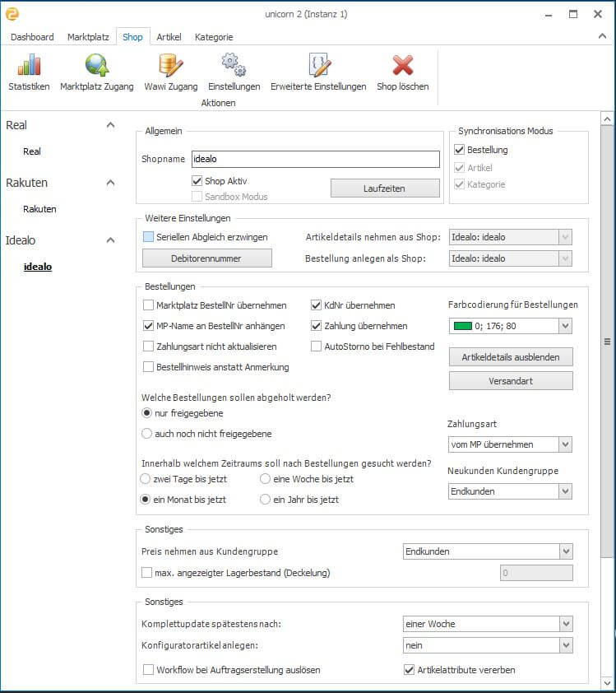Viewport: 616px width, 693px height.
Task: Switch to the Dashboard tab
Action: 32,37
